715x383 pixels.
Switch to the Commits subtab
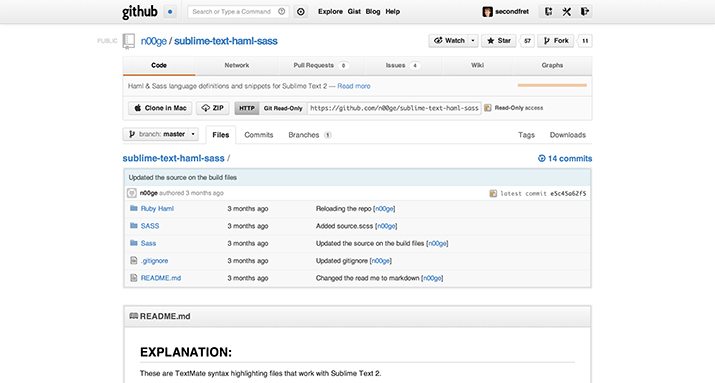[259, 135]
